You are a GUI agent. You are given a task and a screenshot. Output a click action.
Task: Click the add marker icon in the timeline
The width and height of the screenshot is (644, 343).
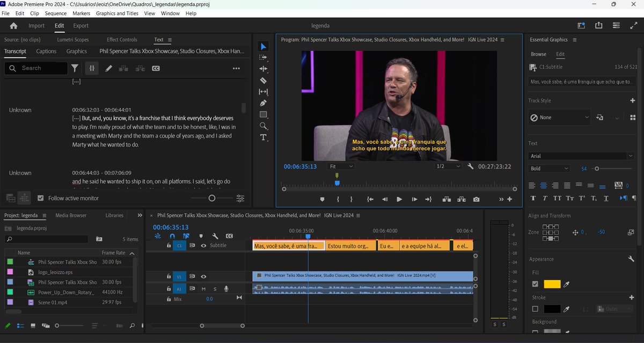[x=201, y=236]
